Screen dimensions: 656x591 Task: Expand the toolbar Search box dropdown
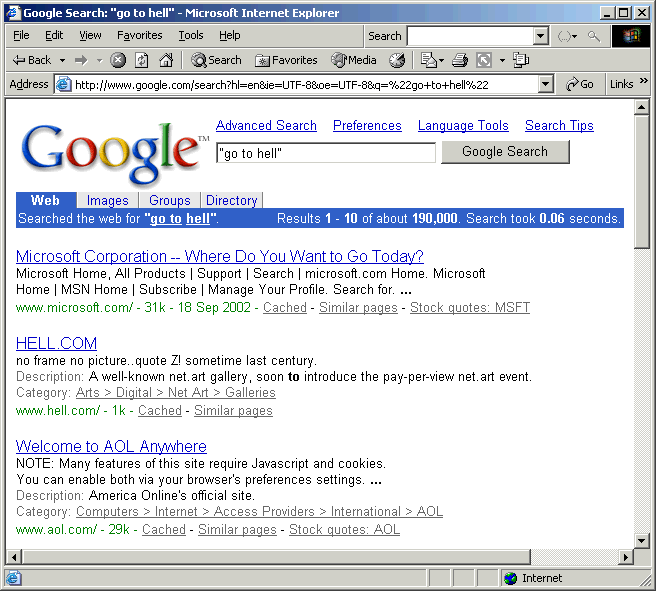point(541,36)
